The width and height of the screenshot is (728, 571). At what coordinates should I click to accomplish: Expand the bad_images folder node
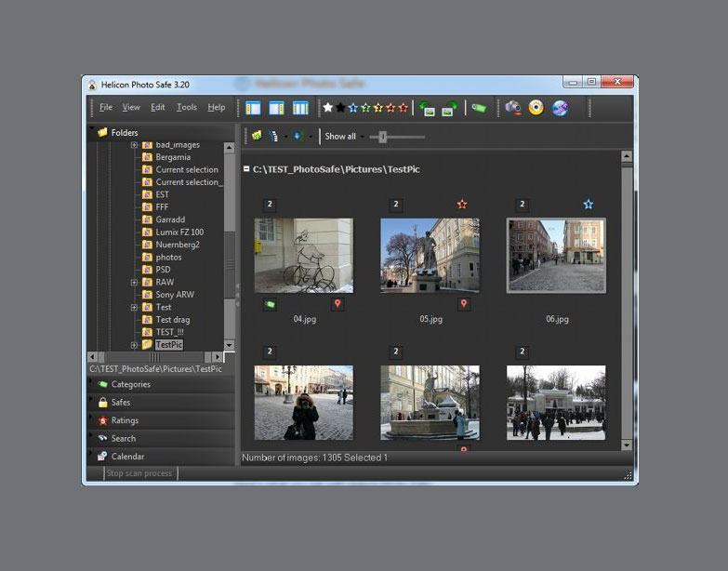pos(134,145)
